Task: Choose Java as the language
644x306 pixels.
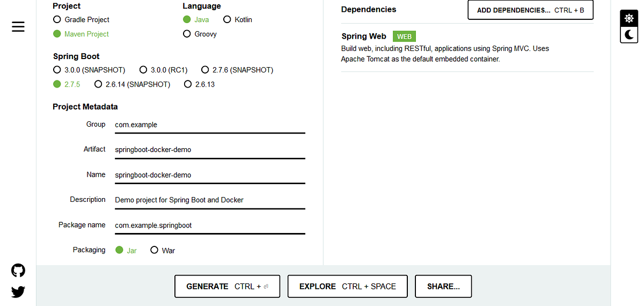Action: coord(196,19)
